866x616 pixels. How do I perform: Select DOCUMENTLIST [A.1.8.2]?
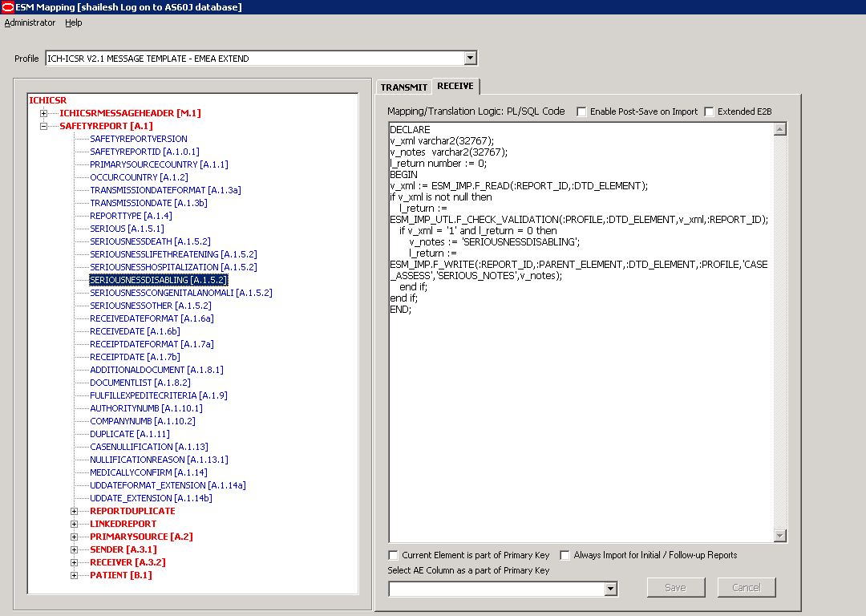coord(140,383)
